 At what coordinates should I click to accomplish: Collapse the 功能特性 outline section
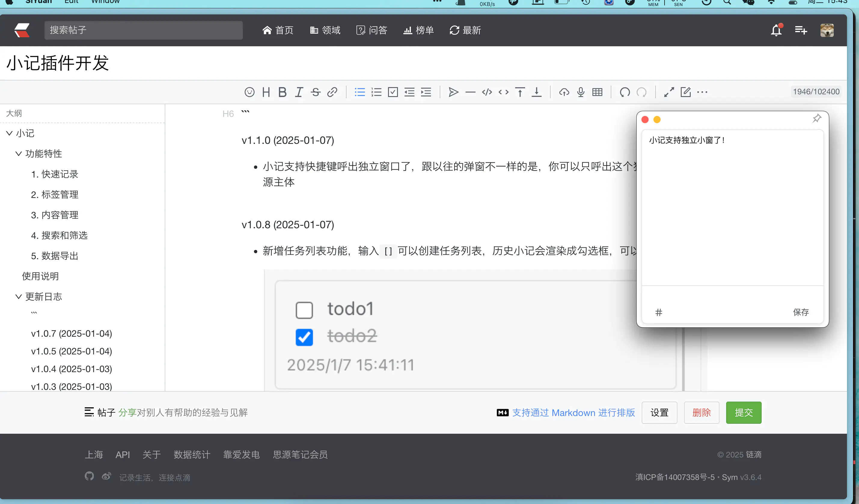point(19,153)
